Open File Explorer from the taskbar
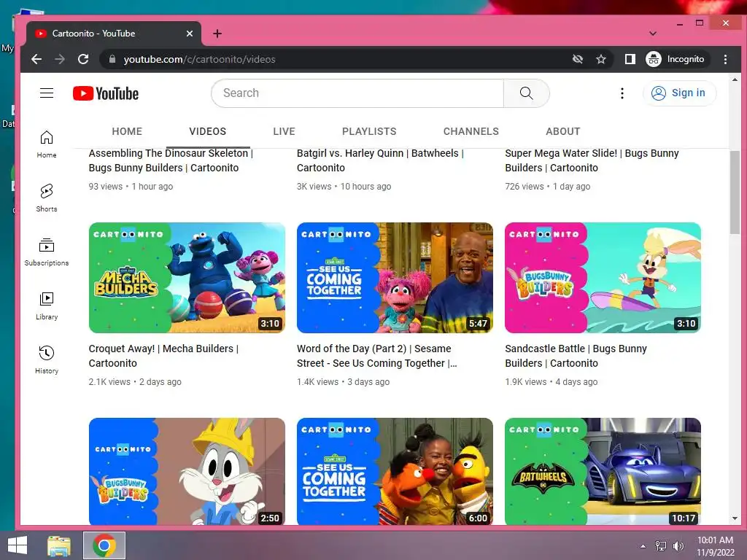747x560 pixels. [x=59, y=545]
